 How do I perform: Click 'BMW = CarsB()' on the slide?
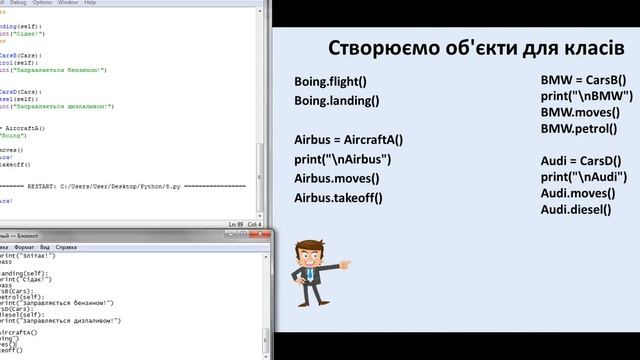[583, 80]
